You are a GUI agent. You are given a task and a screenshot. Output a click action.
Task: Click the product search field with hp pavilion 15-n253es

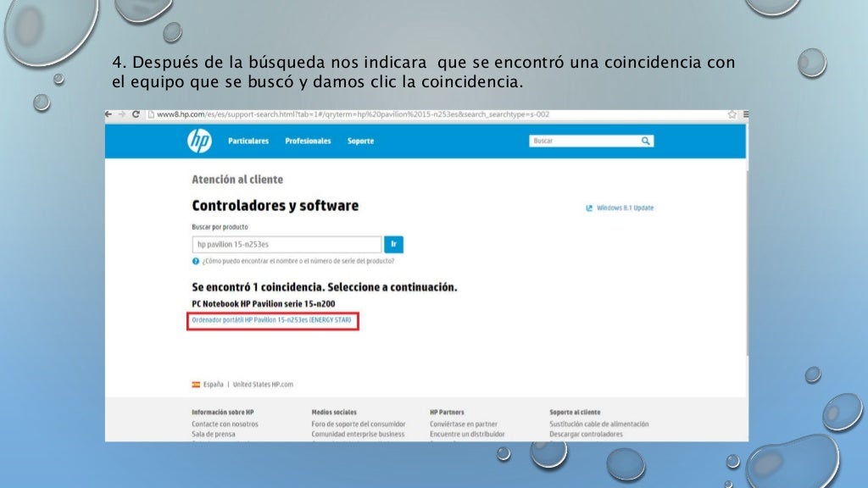tap(287, 244)
